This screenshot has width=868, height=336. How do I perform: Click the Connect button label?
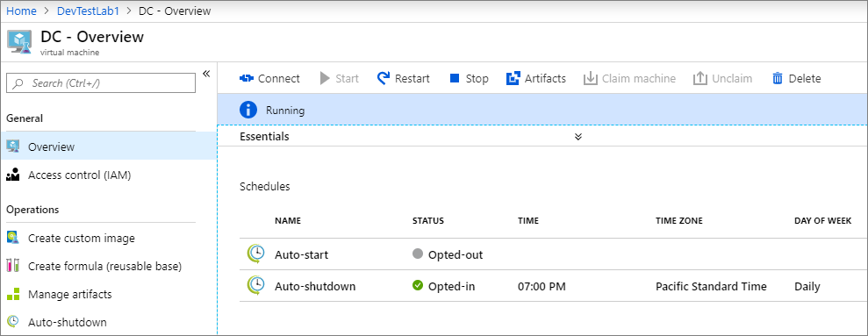(279, 79)
